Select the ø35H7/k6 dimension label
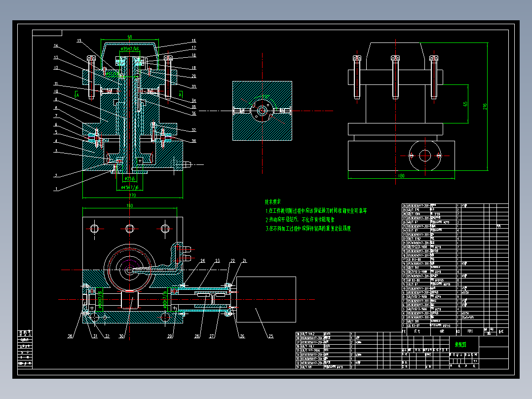 point(130,49)
